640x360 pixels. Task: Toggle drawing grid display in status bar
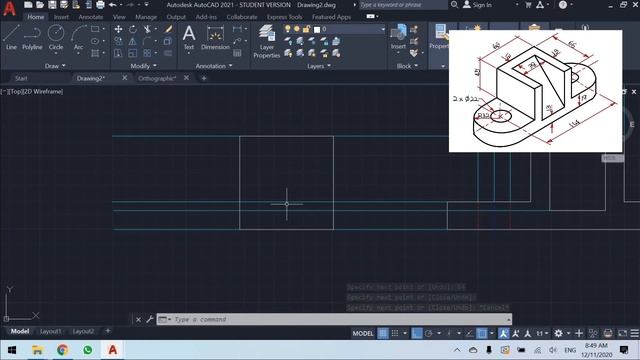click(383, 333)
